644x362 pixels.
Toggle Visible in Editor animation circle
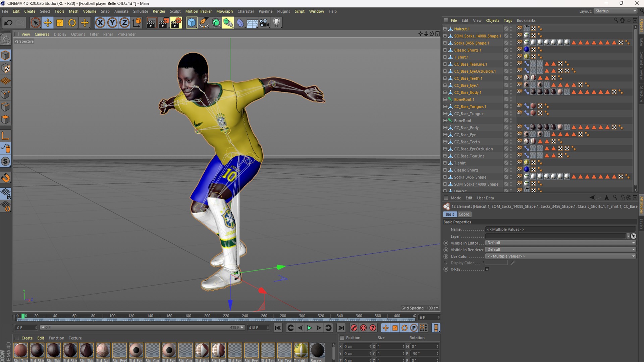point(446,243)
